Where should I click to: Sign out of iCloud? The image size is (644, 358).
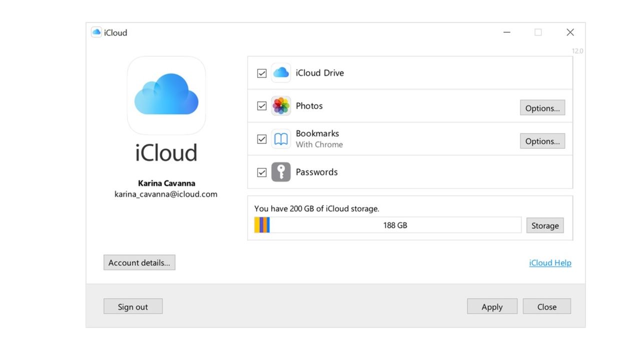tap(133, 306)
